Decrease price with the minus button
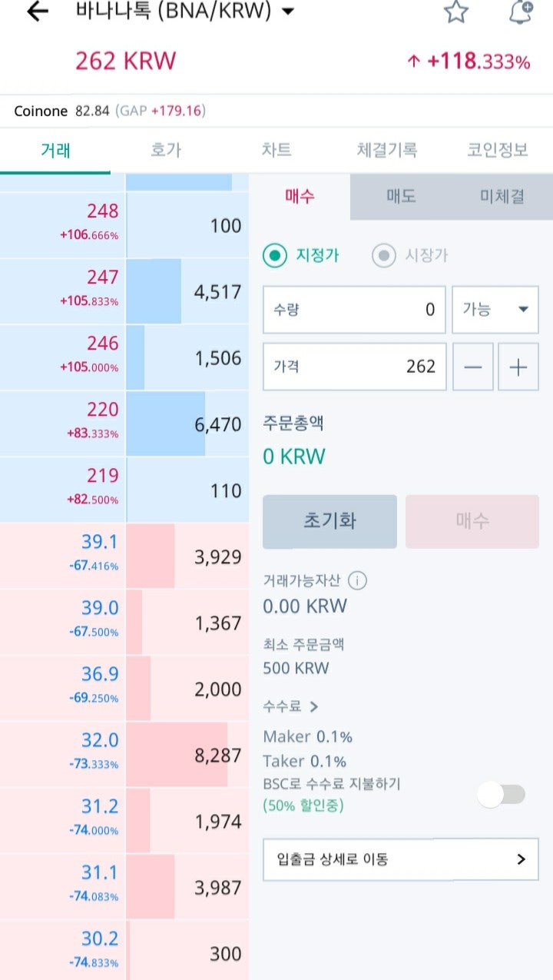Image resolution: width=553 pixels, height=980 pixels. 473,367
